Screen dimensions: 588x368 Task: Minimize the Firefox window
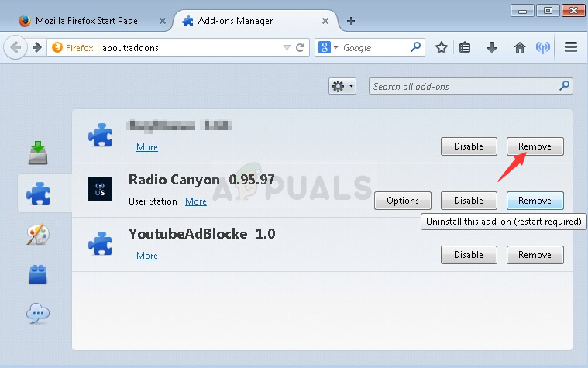coord(522,11)
